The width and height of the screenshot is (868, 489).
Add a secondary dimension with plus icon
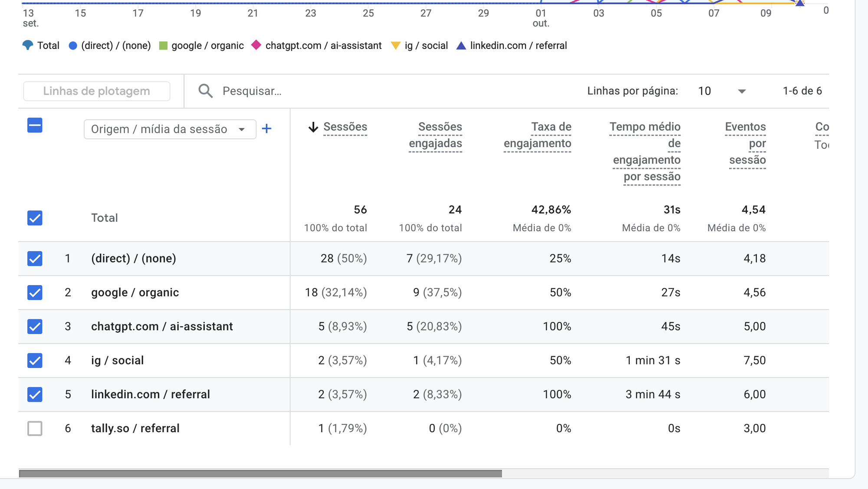point(266,129)
